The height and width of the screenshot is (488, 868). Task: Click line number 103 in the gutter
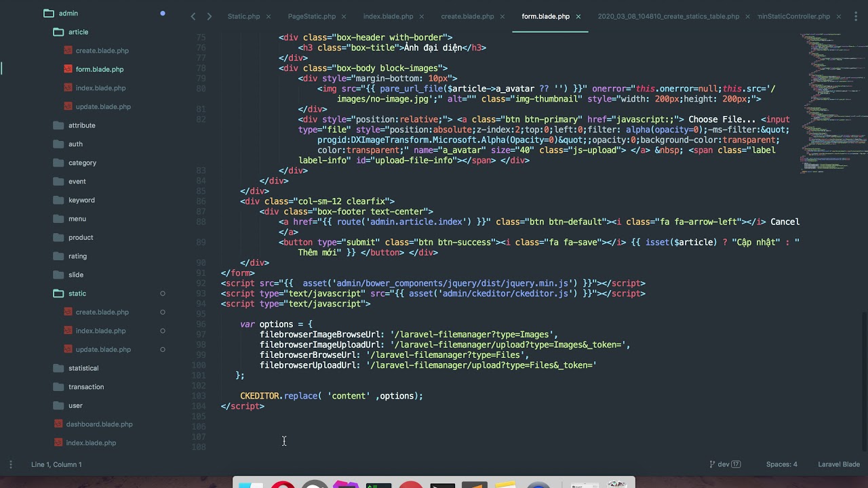point(199,396)
